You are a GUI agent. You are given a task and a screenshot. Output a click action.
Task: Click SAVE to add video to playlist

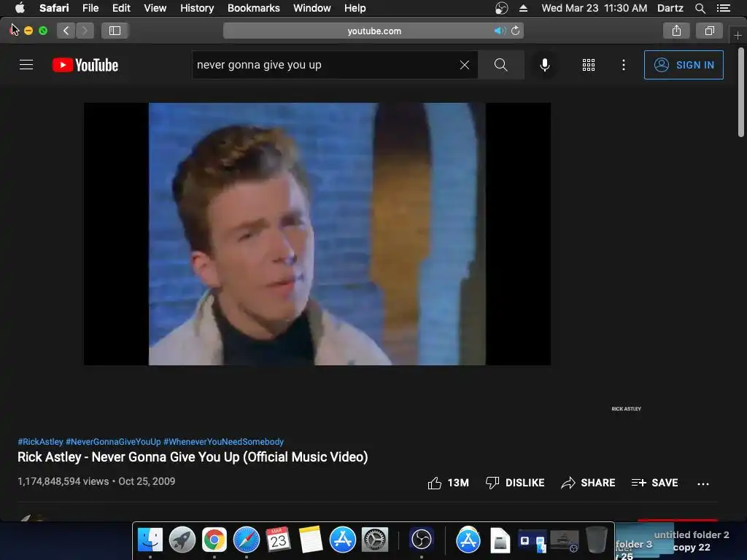[654, 483]
